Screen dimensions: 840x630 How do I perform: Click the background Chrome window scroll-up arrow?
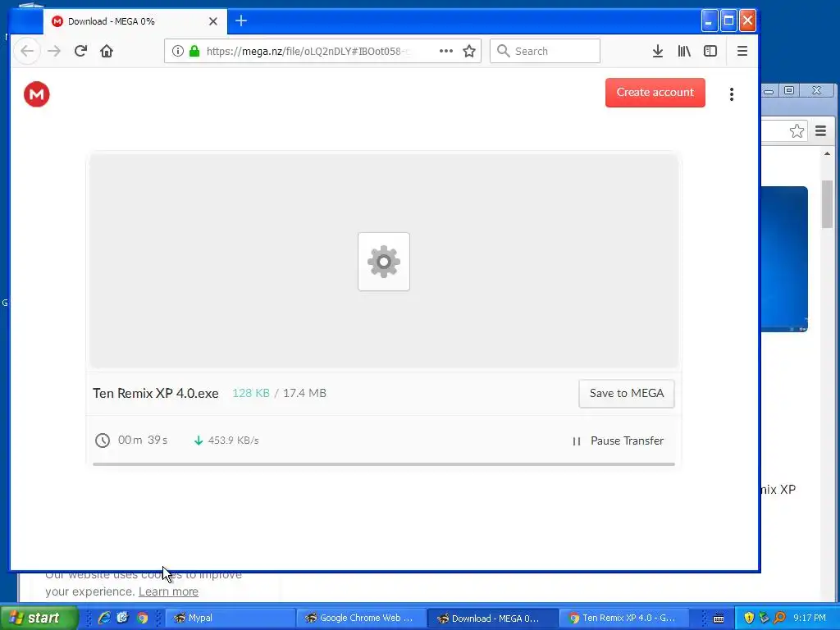pyautogui.click(x=827, y=154)
